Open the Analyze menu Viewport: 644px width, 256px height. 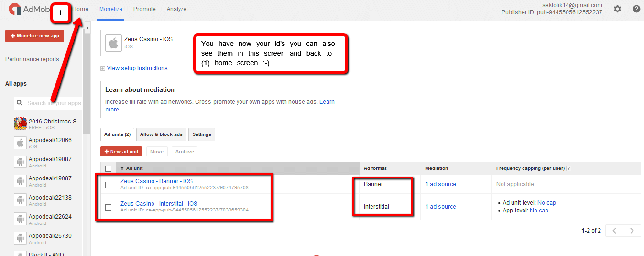point(176,9)
